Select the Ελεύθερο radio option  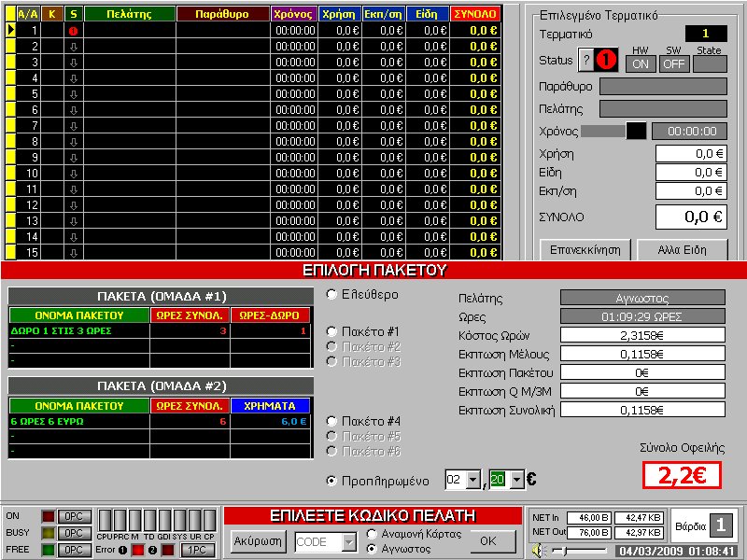tap(331, 294)
